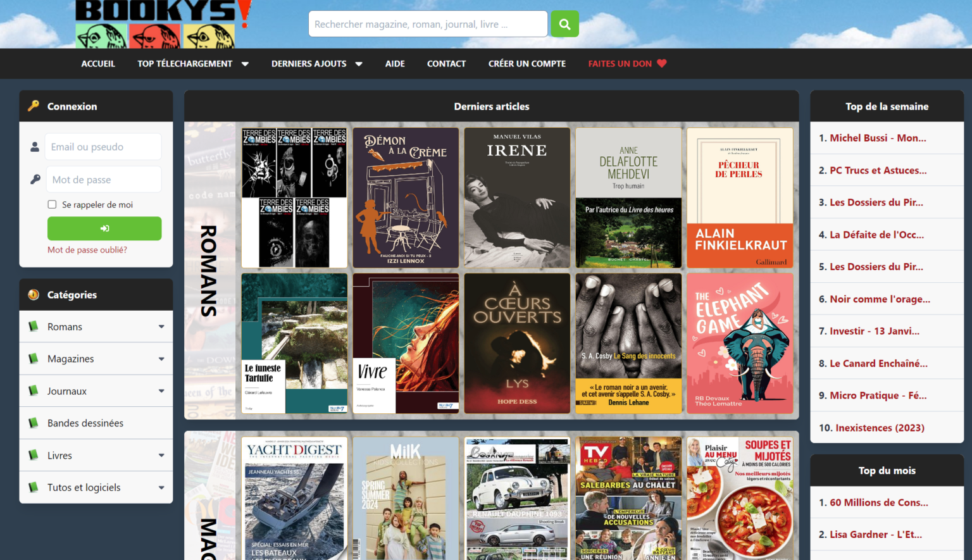
Task: Open the TV Hebdo magazine cover
Action: [x=628, y=499]
